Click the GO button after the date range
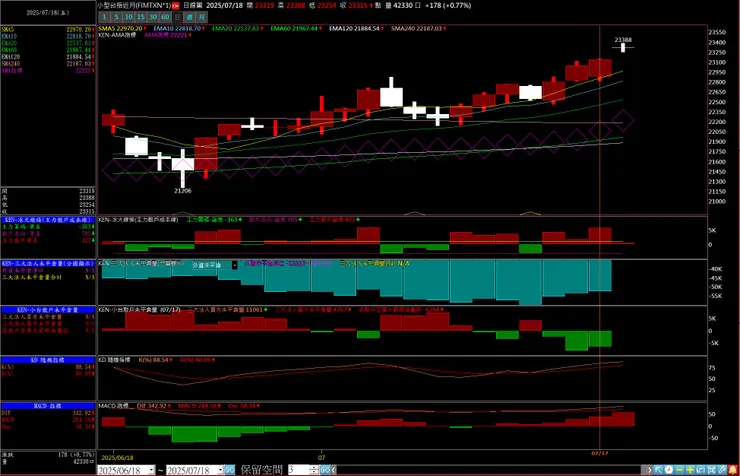The image size is (740, 476). point(229,470)
